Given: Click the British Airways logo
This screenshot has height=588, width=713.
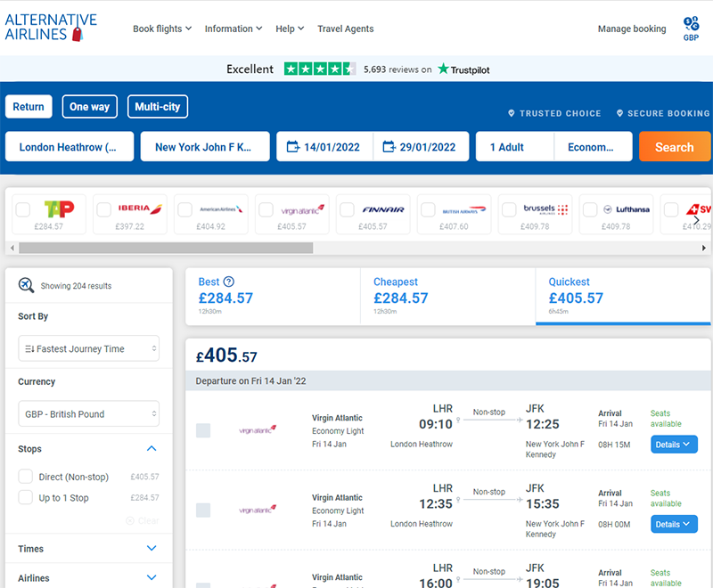Looking at the screenshot, I should (x=464, y=210).
